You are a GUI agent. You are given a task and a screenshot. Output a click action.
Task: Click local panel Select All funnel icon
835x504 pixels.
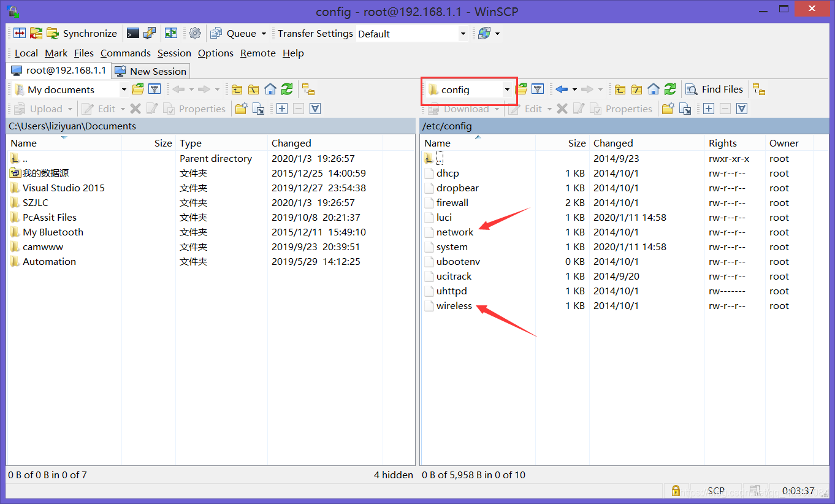pyautogui.click(x=315, y=109)
